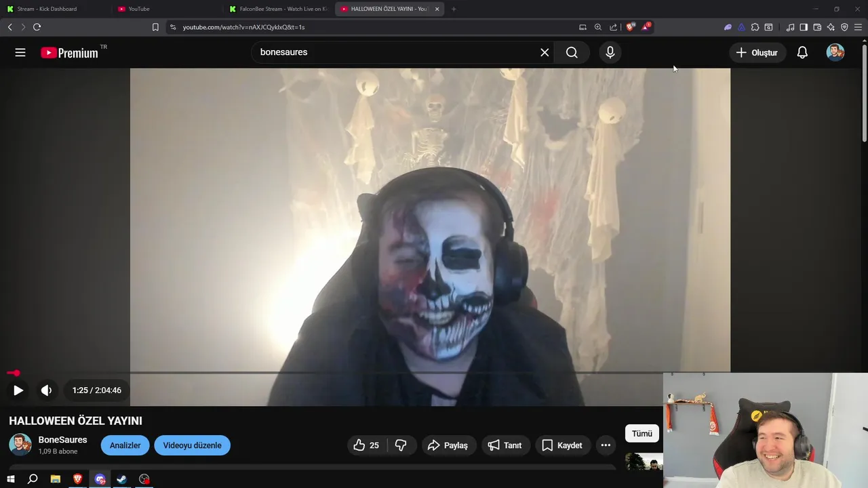
Task: Click the Kaydet save button
Action: pyautogui.click(x=562, y=445)
